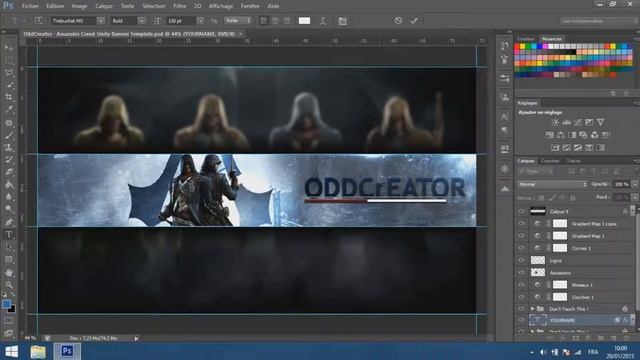Hide the Curves 1 layer
This screenshot has width=640, height=360.
coord(521,248)
